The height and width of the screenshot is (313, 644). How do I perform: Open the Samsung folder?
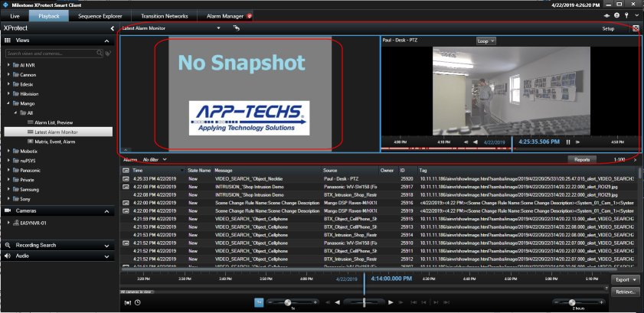point(29,190)
